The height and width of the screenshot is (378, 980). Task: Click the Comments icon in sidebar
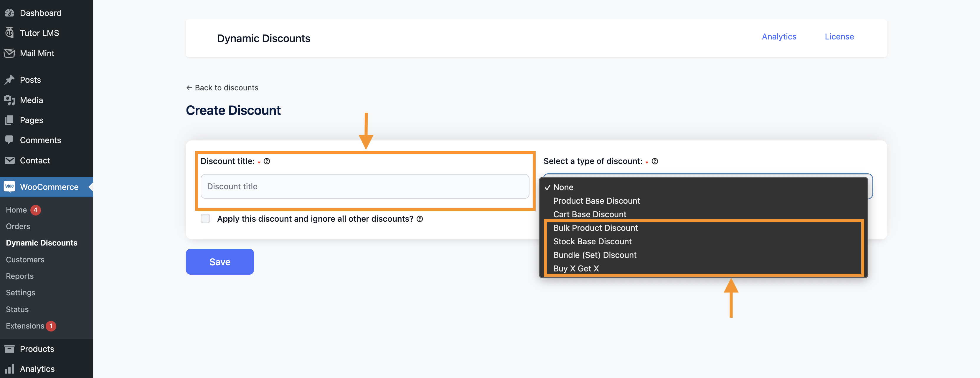[x=9, y=139]
